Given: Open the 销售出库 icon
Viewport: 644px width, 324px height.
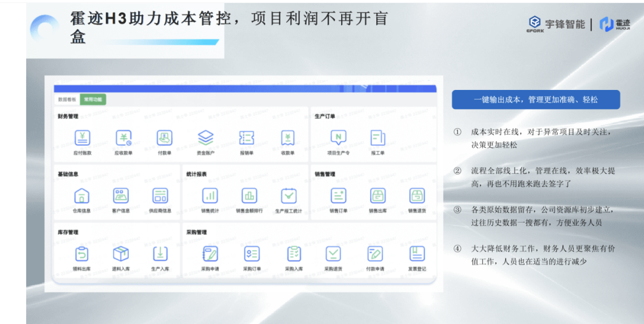Looking at the screenshot, I should coord(378,195).
